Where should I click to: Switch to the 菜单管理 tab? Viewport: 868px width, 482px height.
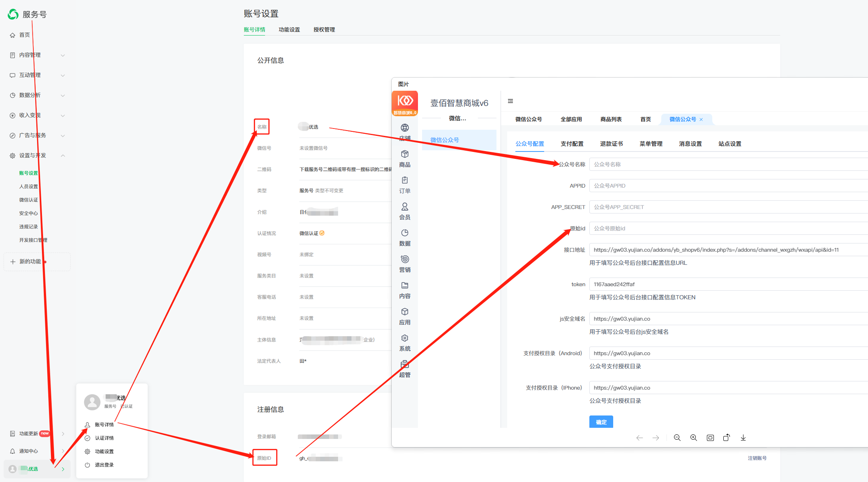pos(651,144)
